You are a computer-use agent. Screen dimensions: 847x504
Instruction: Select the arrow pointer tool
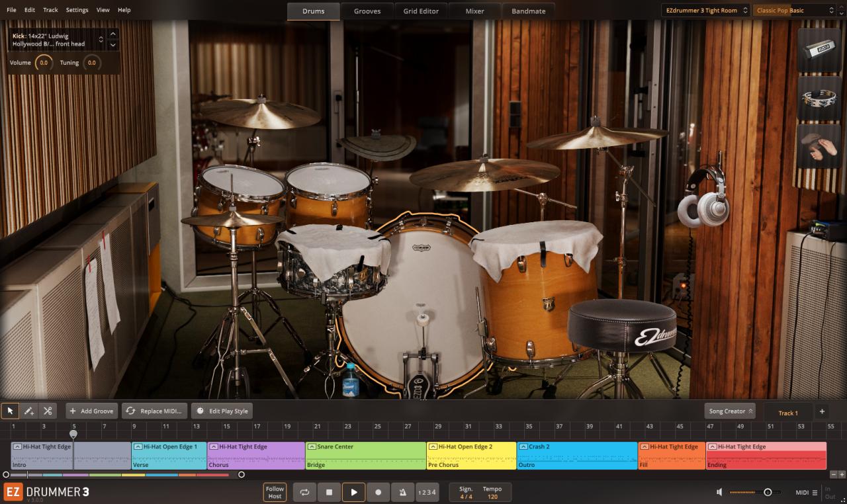point(10,411)
